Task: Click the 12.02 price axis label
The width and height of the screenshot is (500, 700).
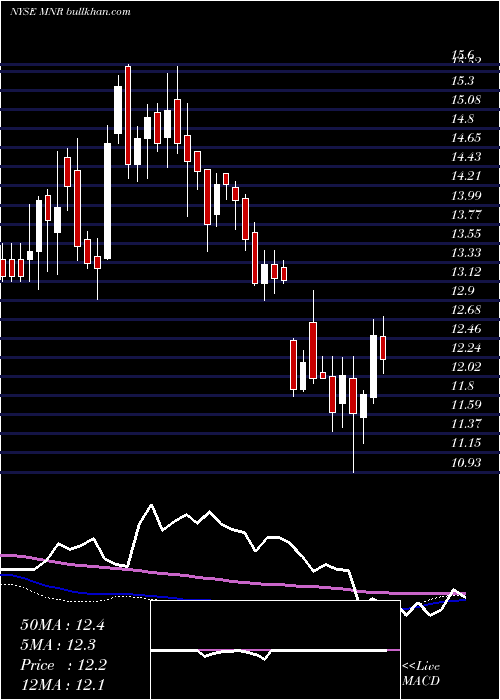Action: (466, 367)
